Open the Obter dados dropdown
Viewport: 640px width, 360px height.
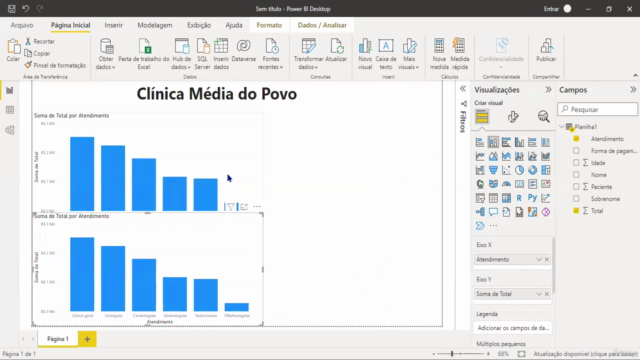[x=106, y=53]
